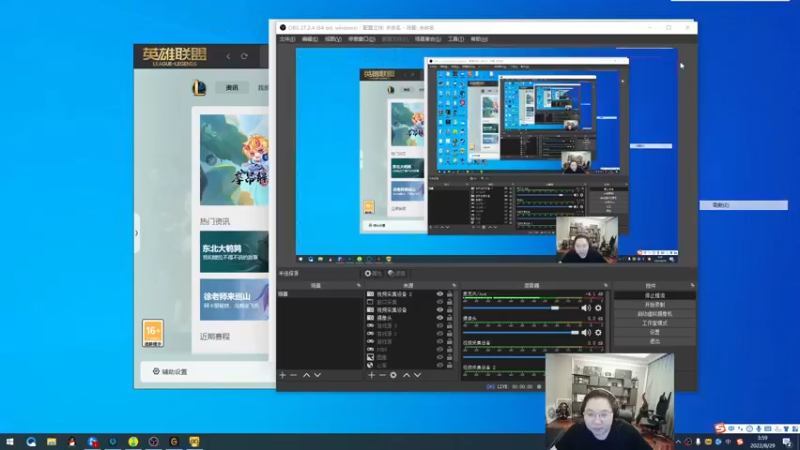
Task: Lock the 窗口采集 source
Action: coord(449,302)
